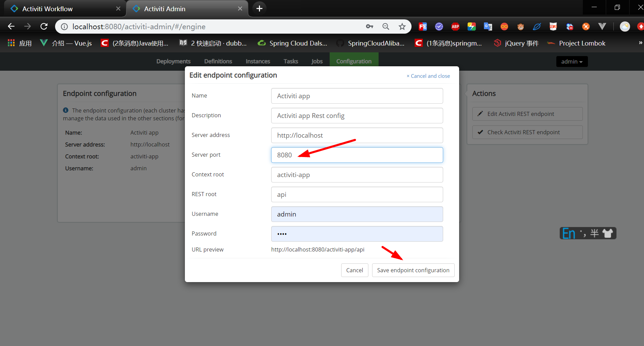
Task: Open the Jobs menu tab
Action: pos(317,61)
